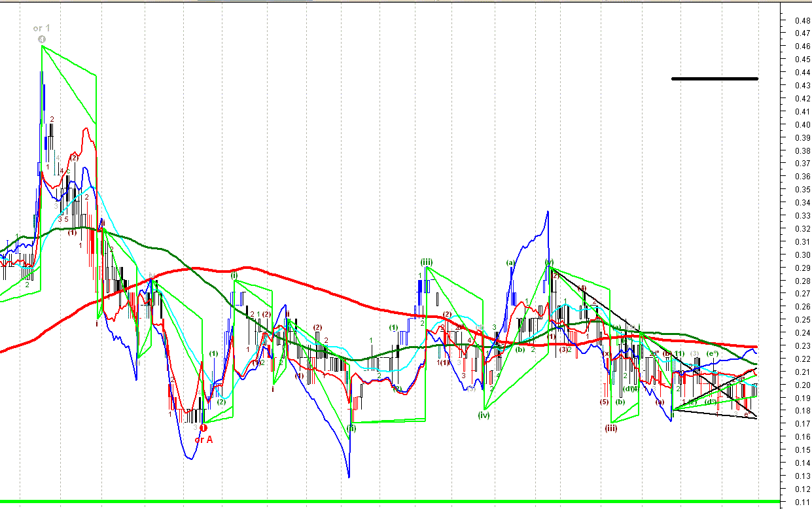Click the dark red (x) wave label

click(x=607, y=354)
